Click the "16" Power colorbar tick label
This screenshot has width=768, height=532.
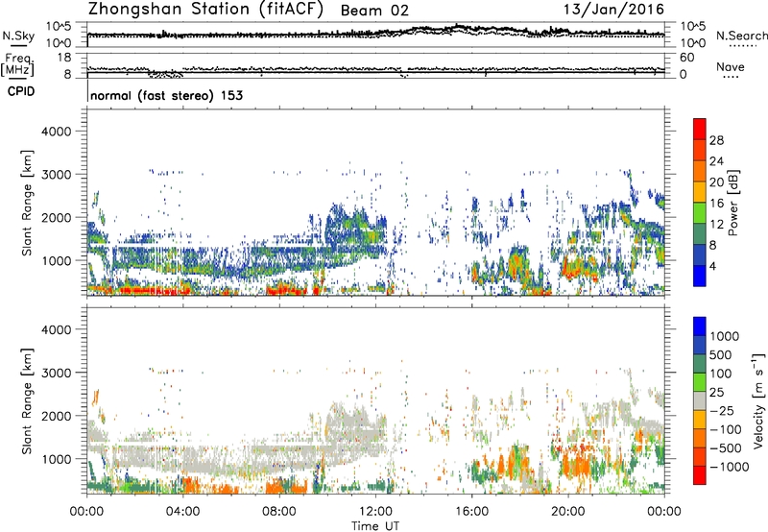pos(716,204)
